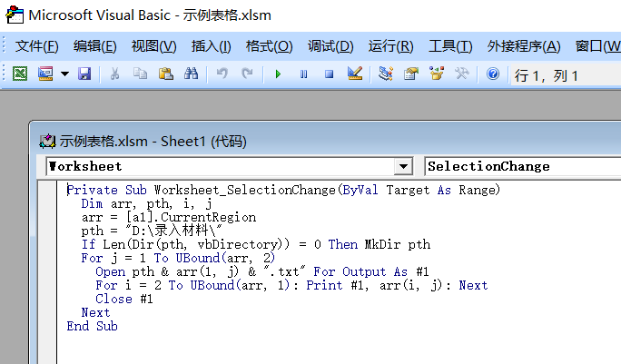Screen dimensions: 621x364
Task: Click the 外接程序(A) menu
Action: click(524, 46)
